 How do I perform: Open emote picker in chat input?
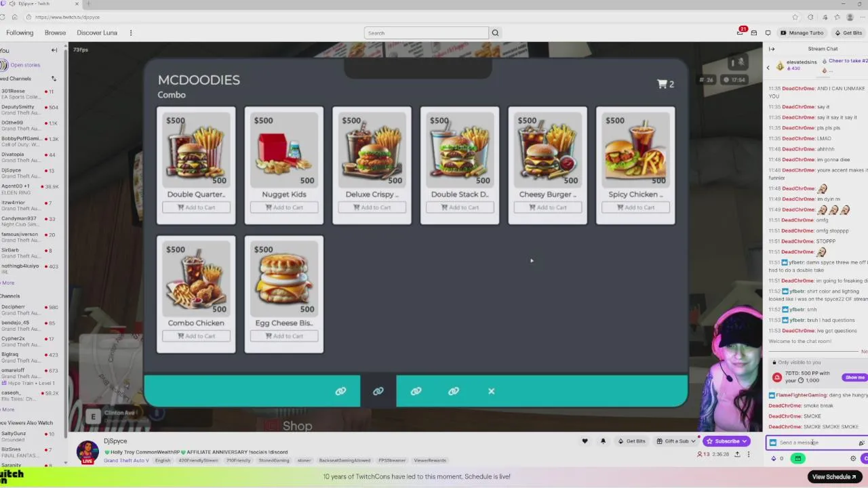click(861, 443)
